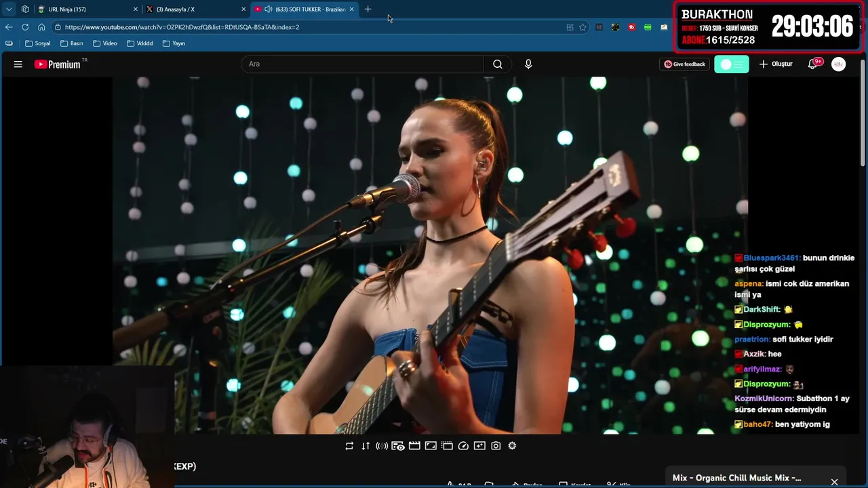868x488 pixels.
Task: Open a new browser tab
Action: click(368, 9)
